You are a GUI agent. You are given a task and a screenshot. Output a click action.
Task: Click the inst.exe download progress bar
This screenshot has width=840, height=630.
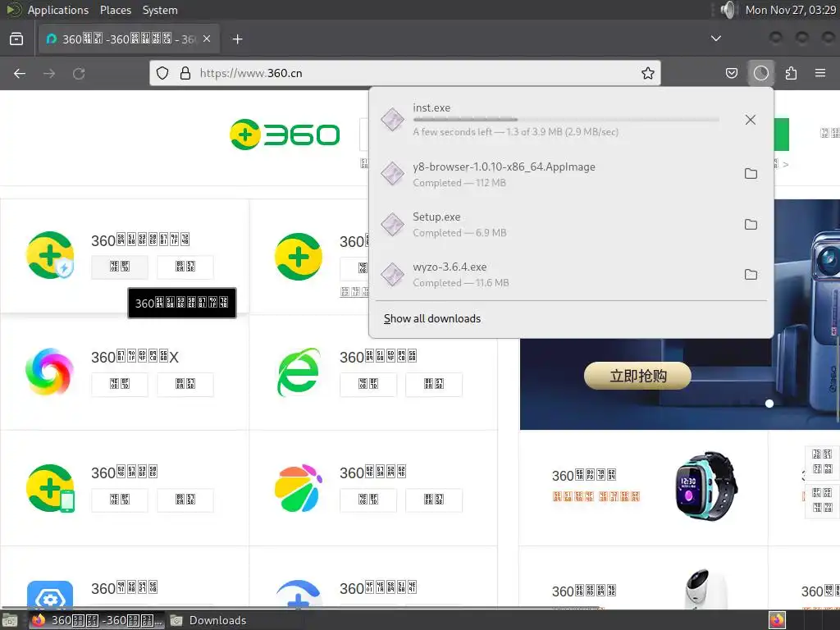(x=566, y=120)
